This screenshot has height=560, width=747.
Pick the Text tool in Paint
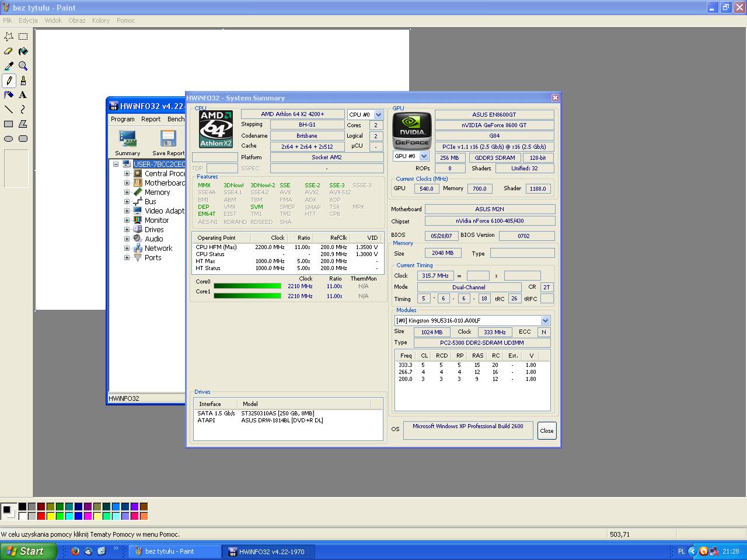point(23,94)
